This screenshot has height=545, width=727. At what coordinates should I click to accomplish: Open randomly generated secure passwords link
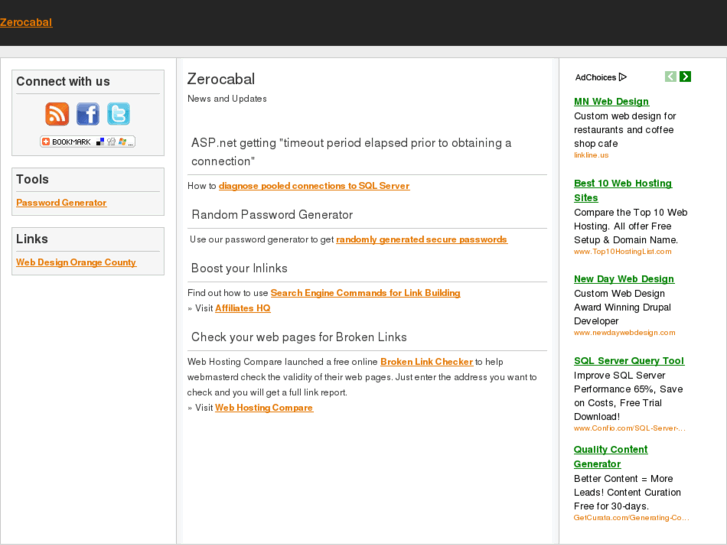(x=421, y=239)
